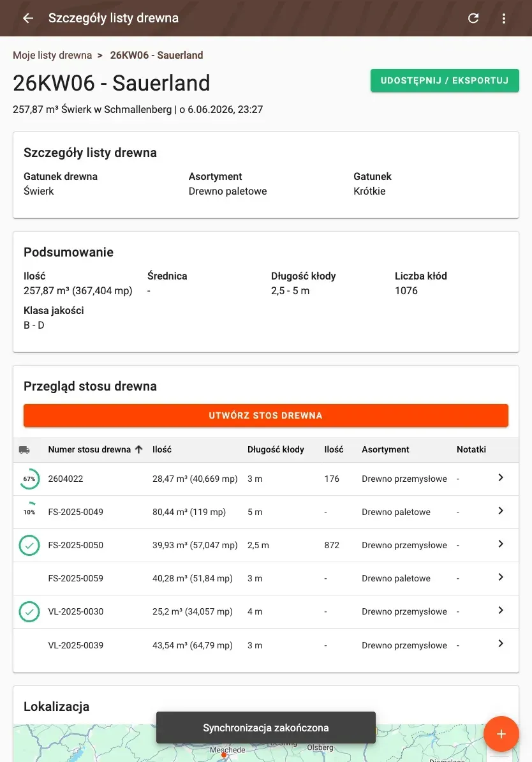Image resolution: width=532 pixels, height=762 pixels.
Task: Go back using the header arrow
Action: [x=28, y=18]
